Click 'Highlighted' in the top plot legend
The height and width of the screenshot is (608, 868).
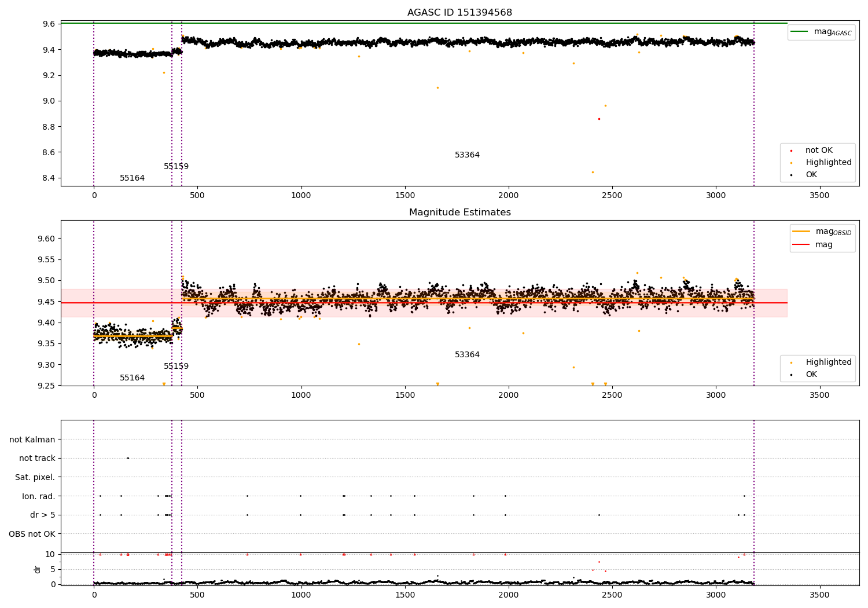tap(829, 163)
